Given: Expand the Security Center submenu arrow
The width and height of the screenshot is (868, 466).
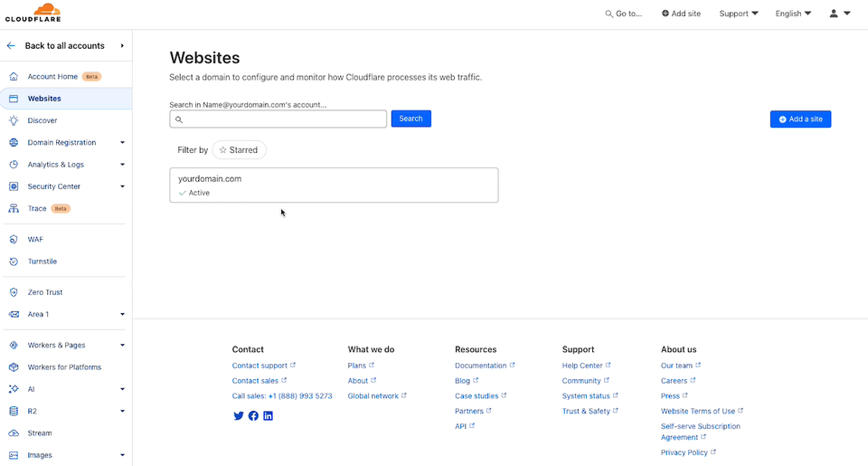Looking at the screenshot, I should pos(122,186).
